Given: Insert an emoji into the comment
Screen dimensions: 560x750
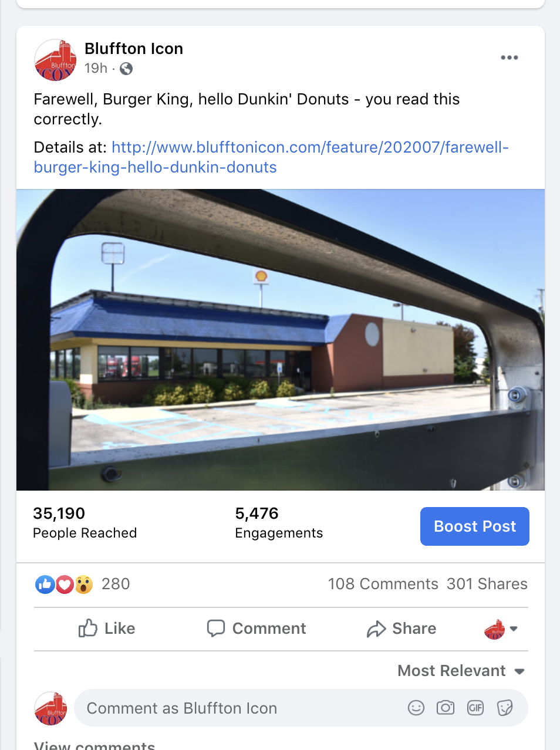Looking at the screenshot, I should (x=416, y=708).
